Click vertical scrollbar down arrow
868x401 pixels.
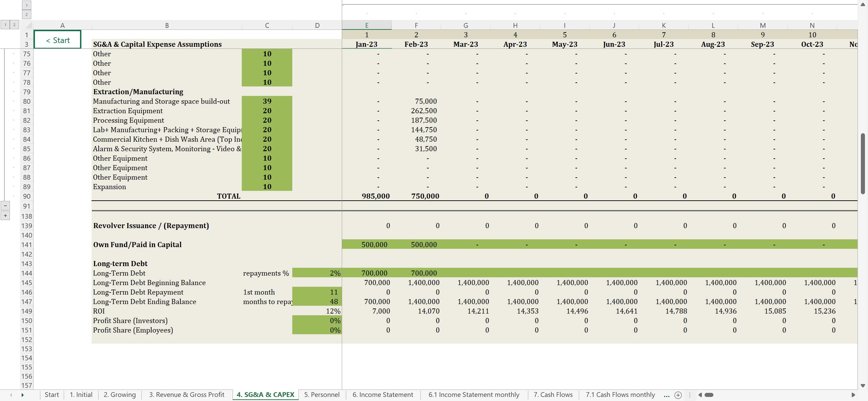click(x=863, y=386)
